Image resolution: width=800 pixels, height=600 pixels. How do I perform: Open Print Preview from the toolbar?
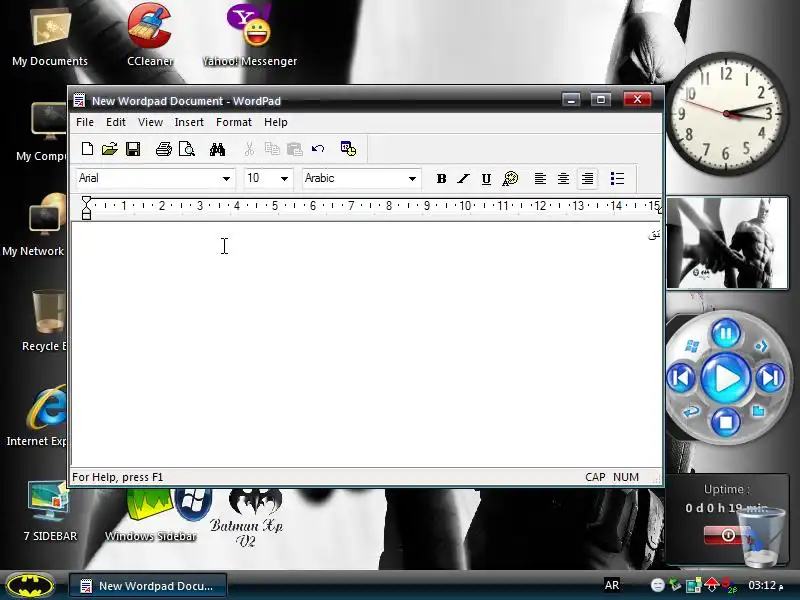[x=187, y=149]
